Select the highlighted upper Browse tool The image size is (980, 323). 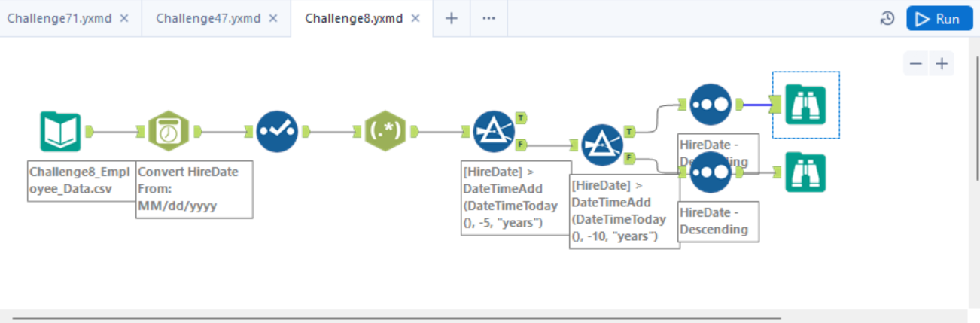805,105
